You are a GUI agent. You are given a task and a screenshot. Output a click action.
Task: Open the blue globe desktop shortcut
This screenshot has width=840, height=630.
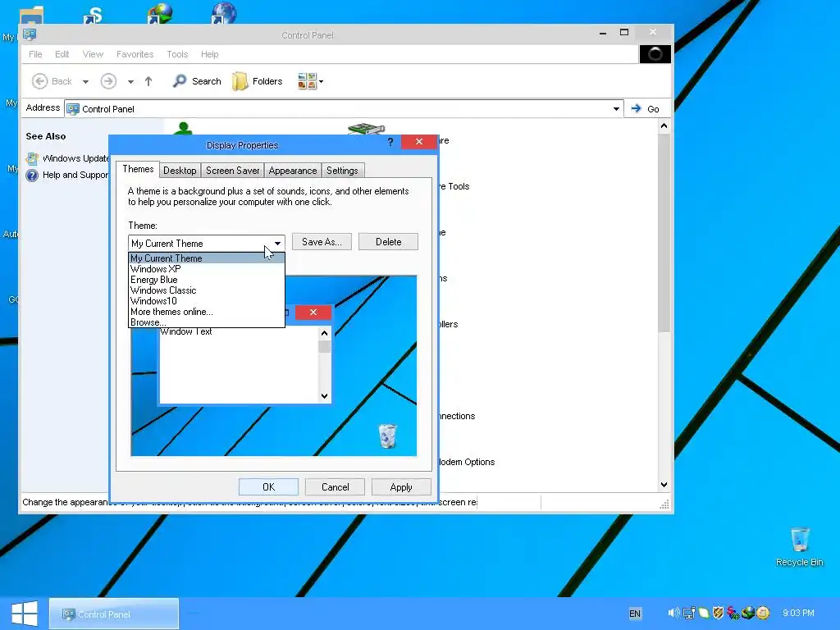(x=223, y=13)
